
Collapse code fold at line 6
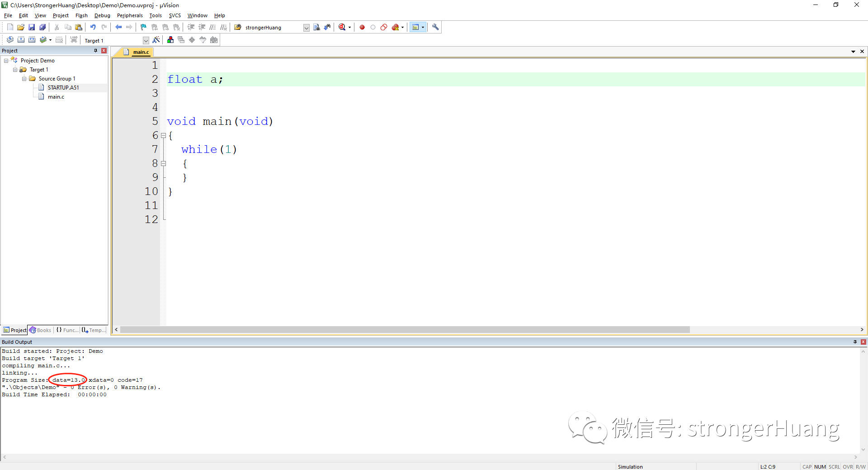(x=163, y=135)
